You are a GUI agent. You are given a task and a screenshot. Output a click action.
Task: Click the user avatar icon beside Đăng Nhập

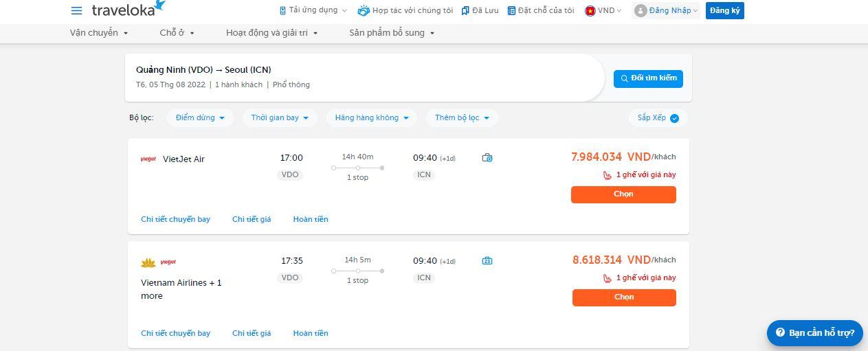point(641,10)
